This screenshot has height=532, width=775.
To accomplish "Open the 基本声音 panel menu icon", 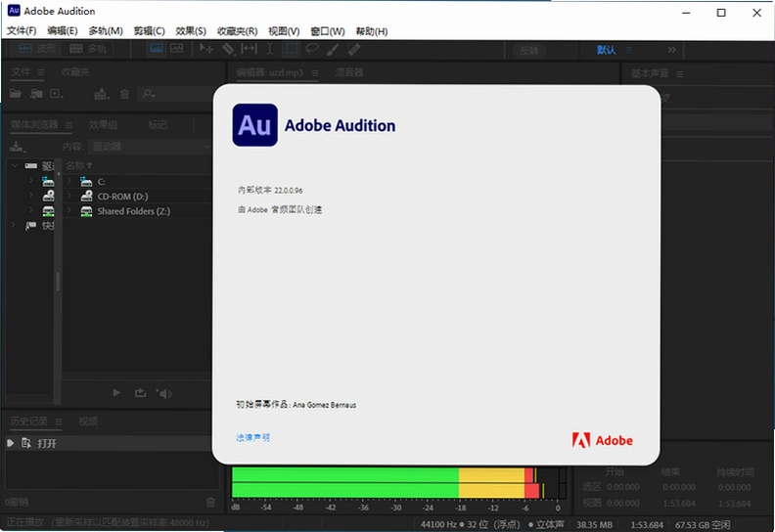I will pyautogui.click(x=680, y=74).
